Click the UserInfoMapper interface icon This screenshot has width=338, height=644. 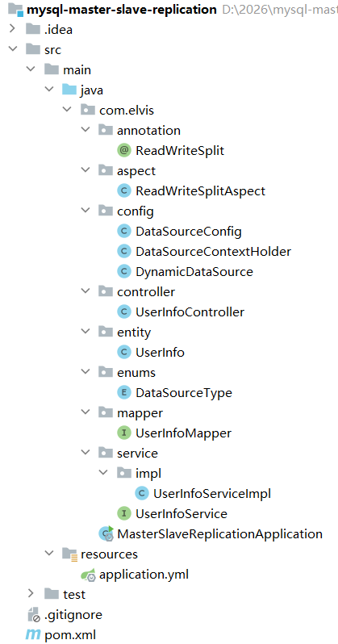tap(123, 433)
